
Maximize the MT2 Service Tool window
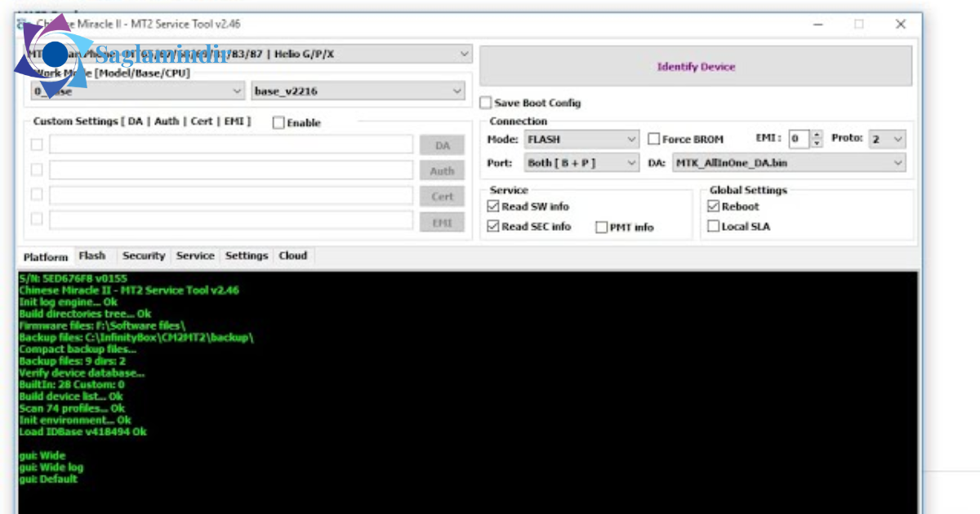859,24
